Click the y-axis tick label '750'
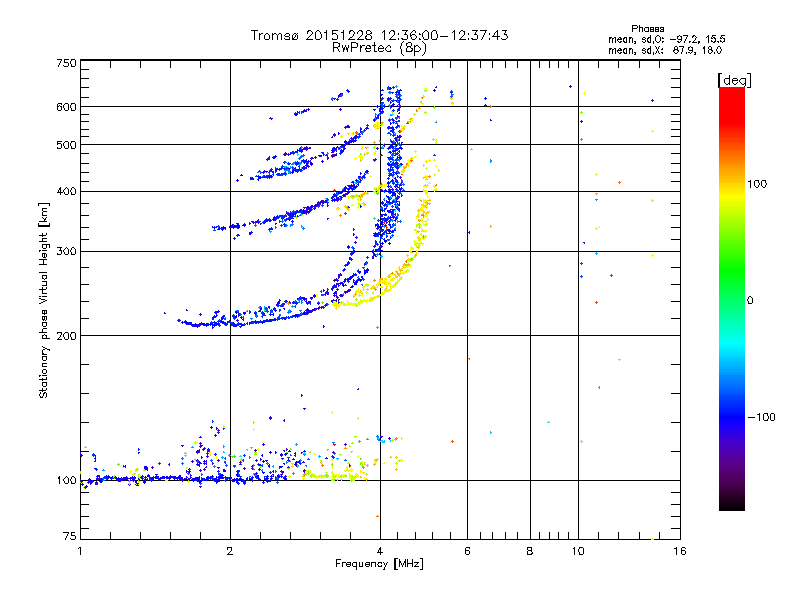Screen dimensions: 800x600 67,63
